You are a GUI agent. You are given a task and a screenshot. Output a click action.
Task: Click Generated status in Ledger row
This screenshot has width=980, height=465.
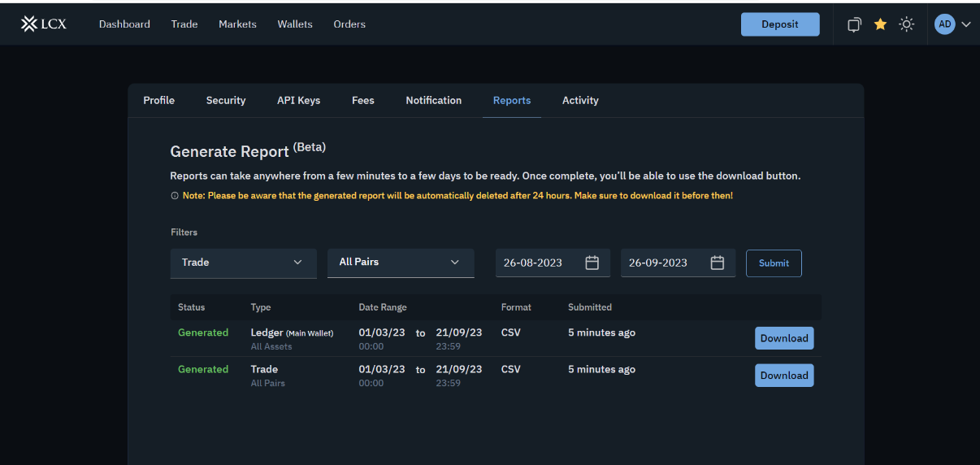[203, 332]
